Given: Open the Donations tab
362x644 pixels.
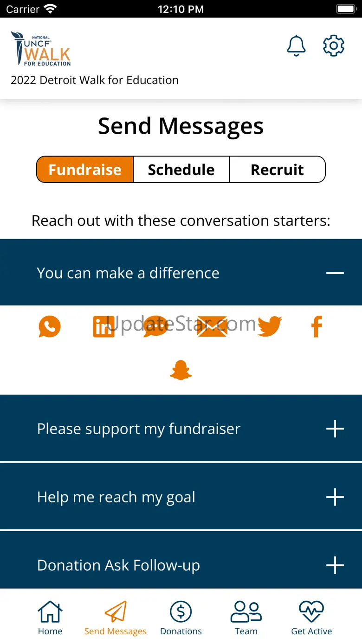Looking at the screenshot, I should coord(181,618).
